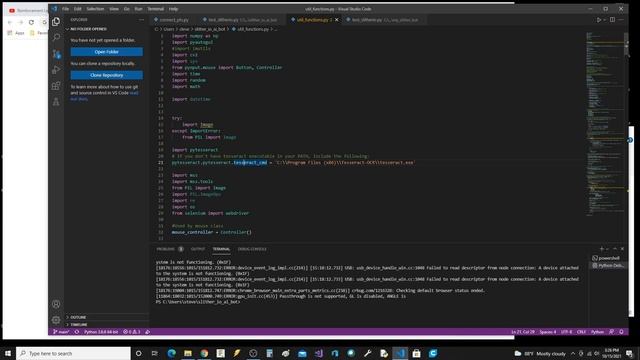640x360 pixels.
Task: Open run options arrow beside play icon
Action: [x=604, y=20]
